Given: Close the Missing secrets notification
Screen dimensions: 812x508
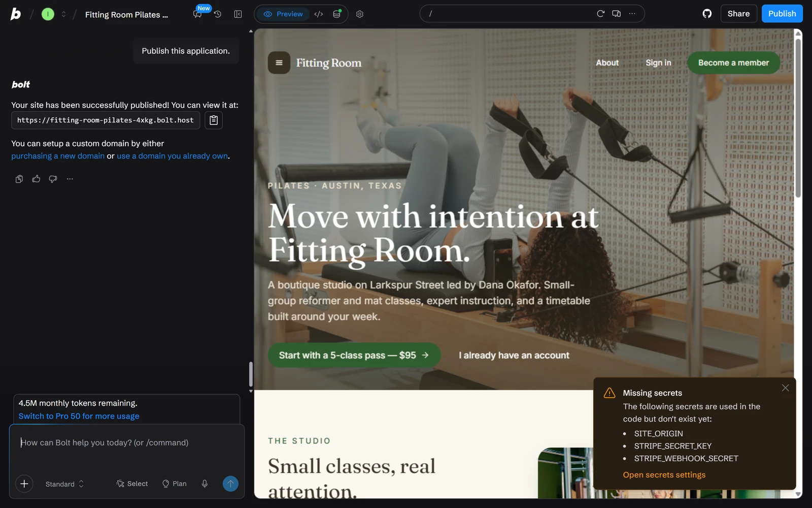Looking at the screenshot, I should point(785,388).
